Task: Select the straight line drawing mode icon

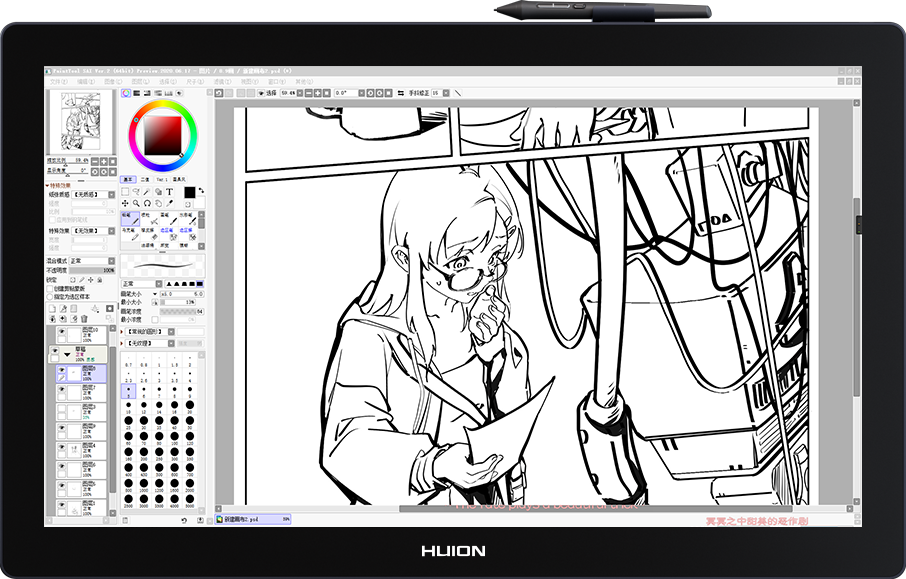Action: (458, 93)
